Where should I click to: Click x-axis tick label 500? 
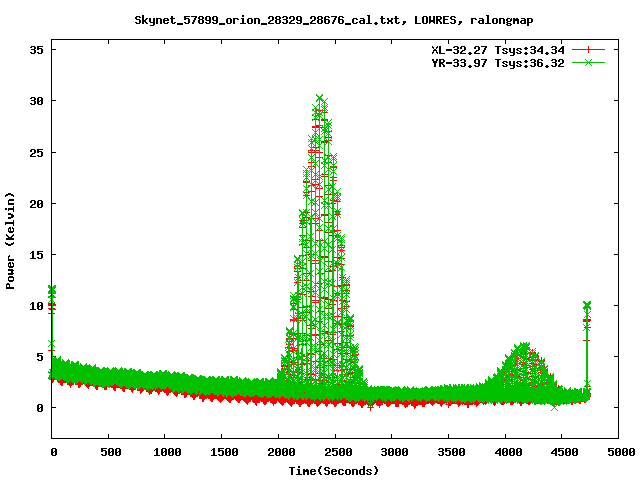(x=111, y=452)
